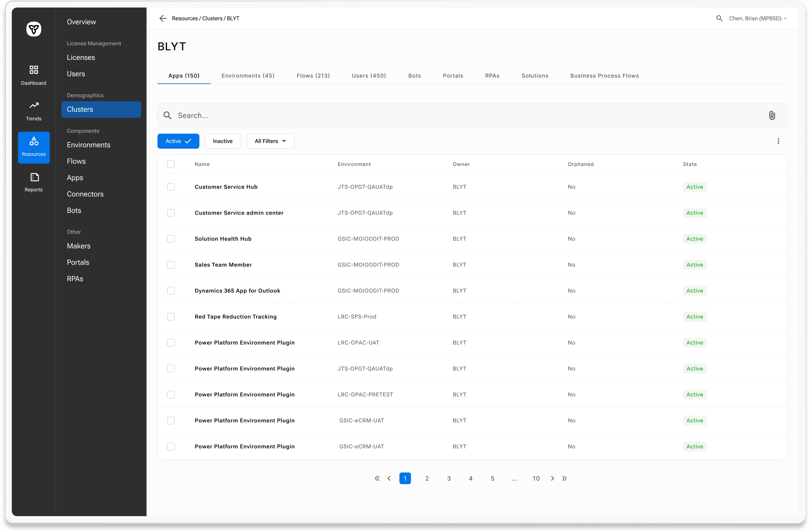Click the back arrow beside breadcrumb
The image size is (810, 532).
tap(163, 18)
